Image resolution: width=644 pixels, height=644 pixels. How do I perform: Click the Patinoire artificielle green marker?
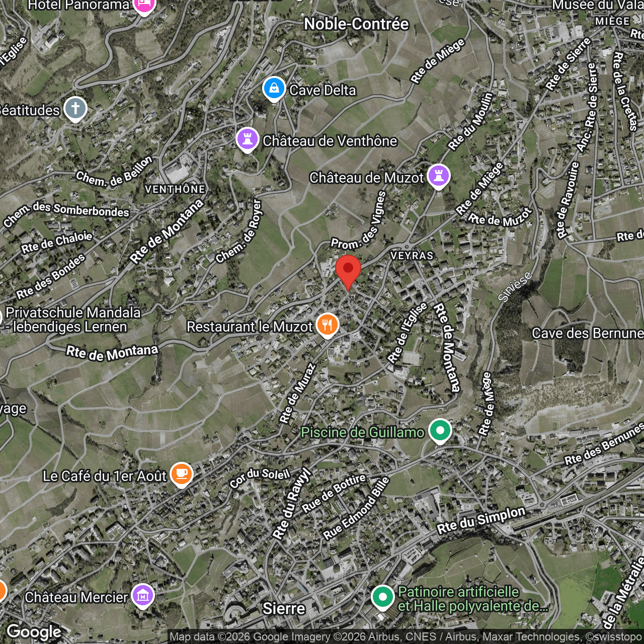pos(382,597)
